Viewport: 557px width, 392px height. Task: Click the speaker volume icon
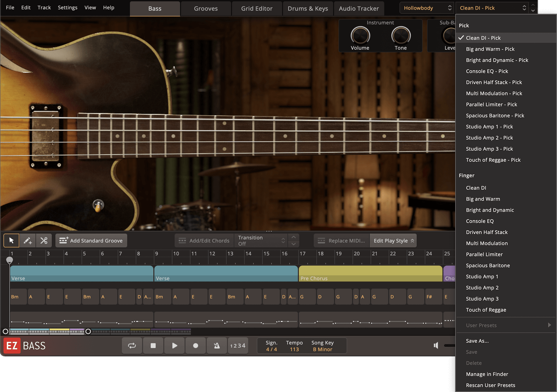(436, 346)
